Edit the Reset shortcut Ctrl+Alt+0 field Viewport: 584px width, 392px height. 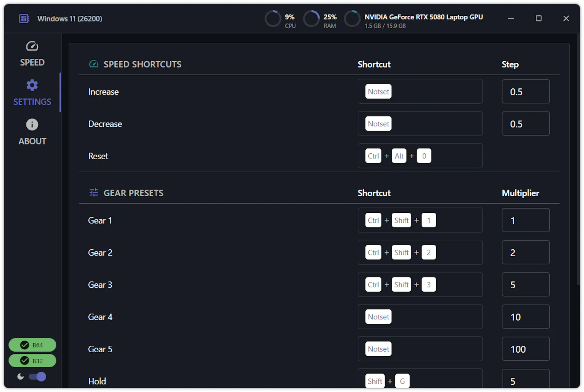pos(420,156)
